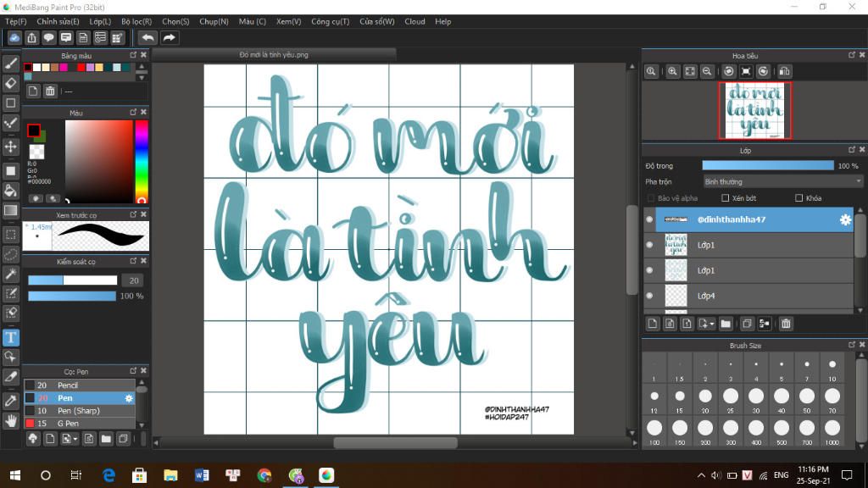Select the Text tool

(10, 337)
